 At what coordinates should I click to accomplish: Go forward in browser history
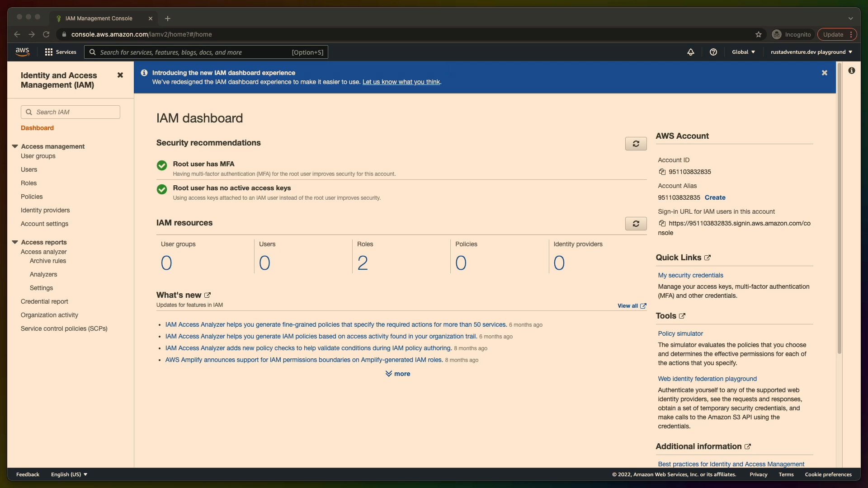[x=32, y=34]
